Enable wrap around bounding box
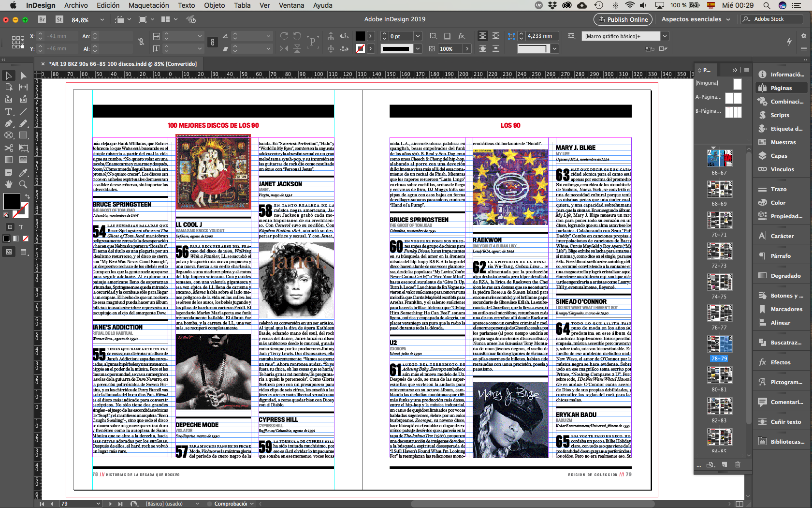812x508 pixels. pyautogui.click(x=496, y=36)
